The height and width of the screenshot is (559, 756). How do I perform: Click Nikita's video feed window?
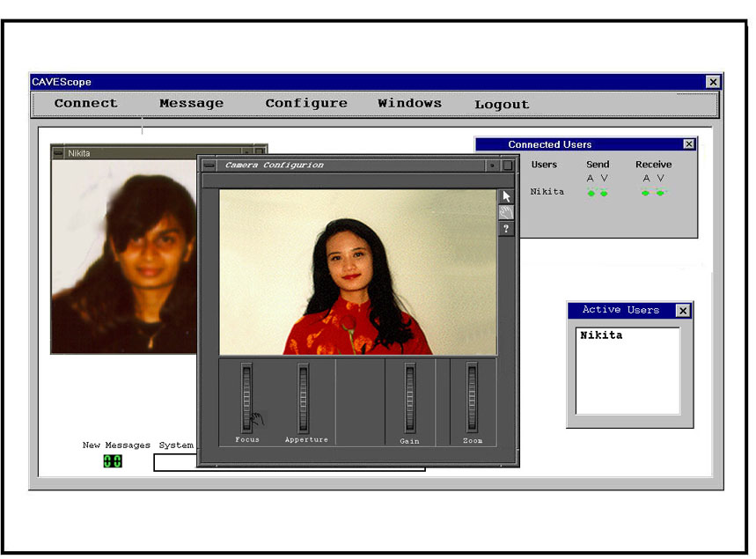(124, 256)
